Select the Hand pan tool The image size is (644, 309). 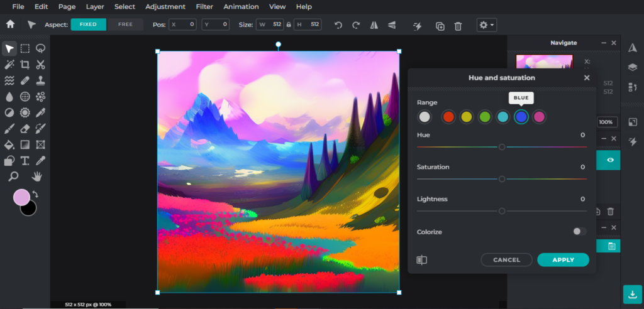point(37,176)
